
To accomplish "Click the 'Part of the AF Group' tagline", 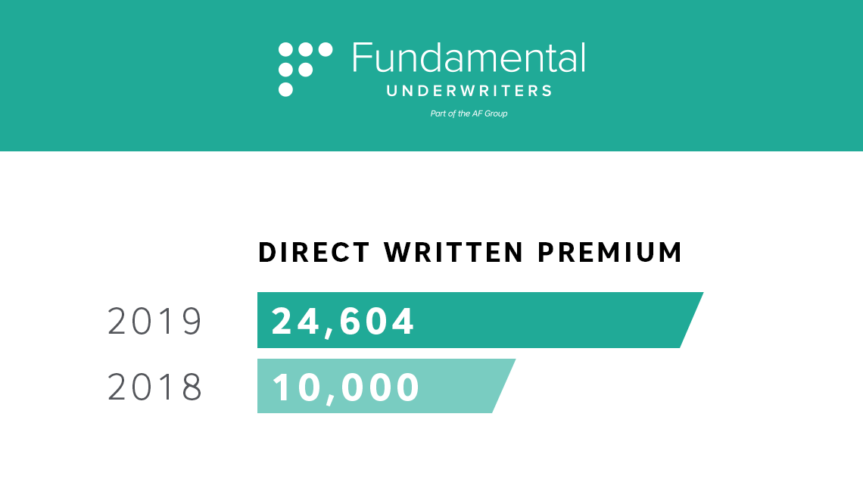I will click(x=469, y=114).
